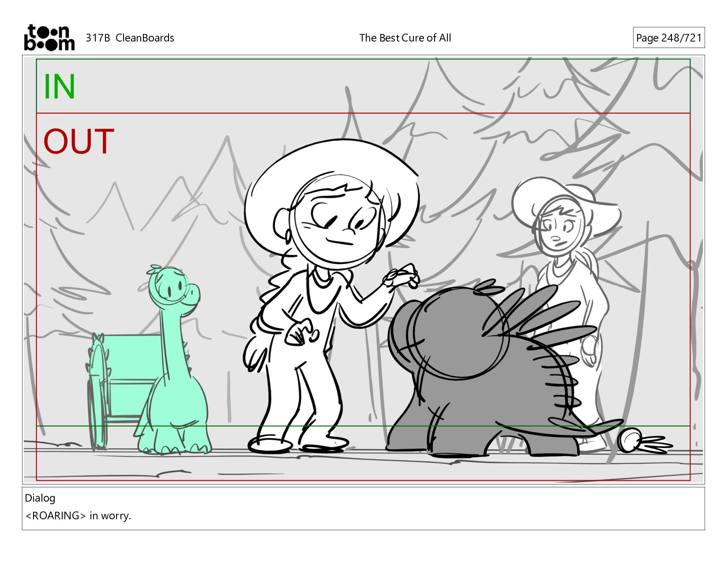Click the green 'IN' camera label
Screen dimensions: 728x563
tap(60, 87)
